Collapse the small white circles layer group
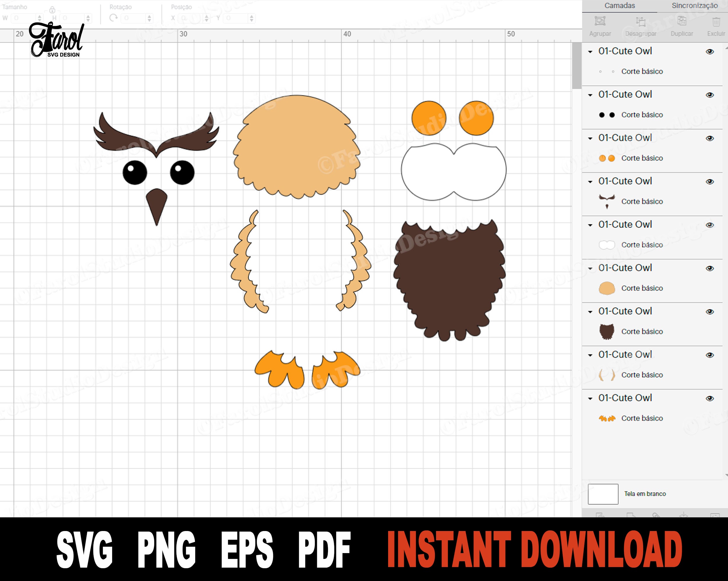The height and width of the screenshot is (581, 728). (x=590, y=52)
